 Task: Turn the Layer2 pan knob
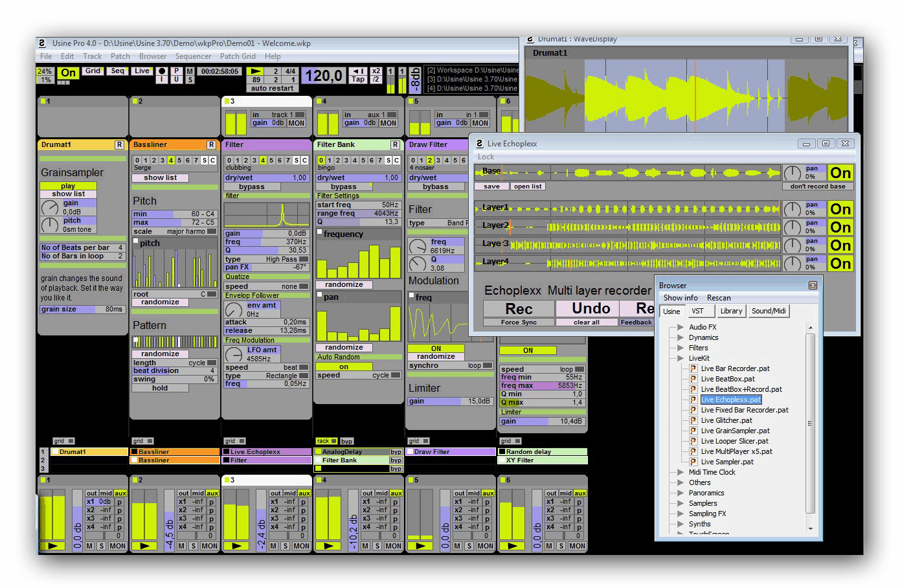(x=792, y=227)
